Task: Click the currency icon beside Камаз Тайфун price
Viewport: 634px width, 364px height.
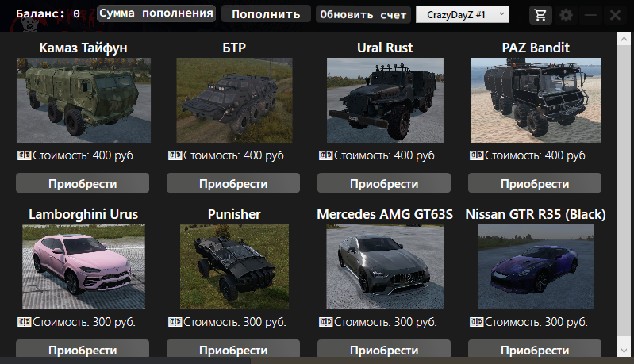Action: click(25, 155)
